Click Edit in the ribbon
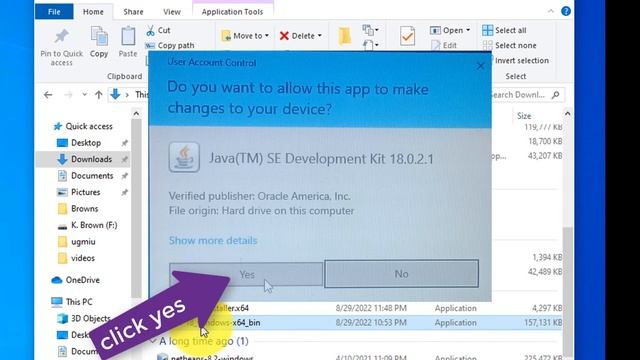 pos(444,45)
